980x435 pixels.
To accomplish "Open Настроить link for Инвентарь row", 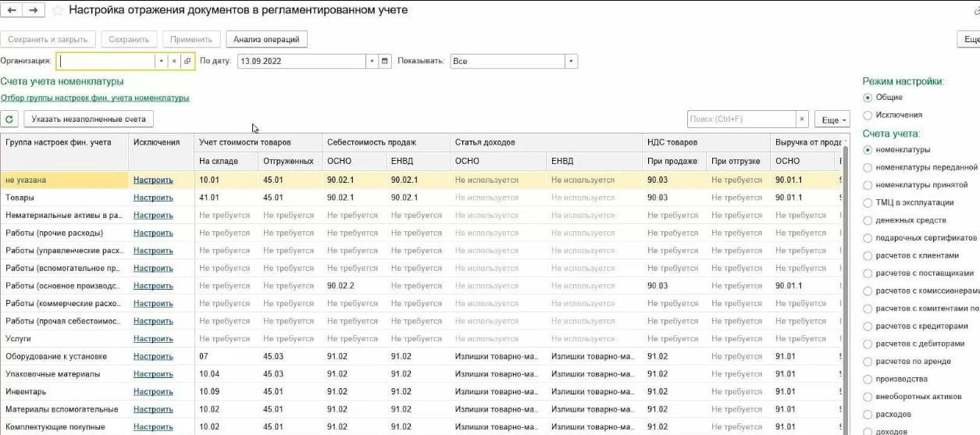I will (x=153, y=392).
